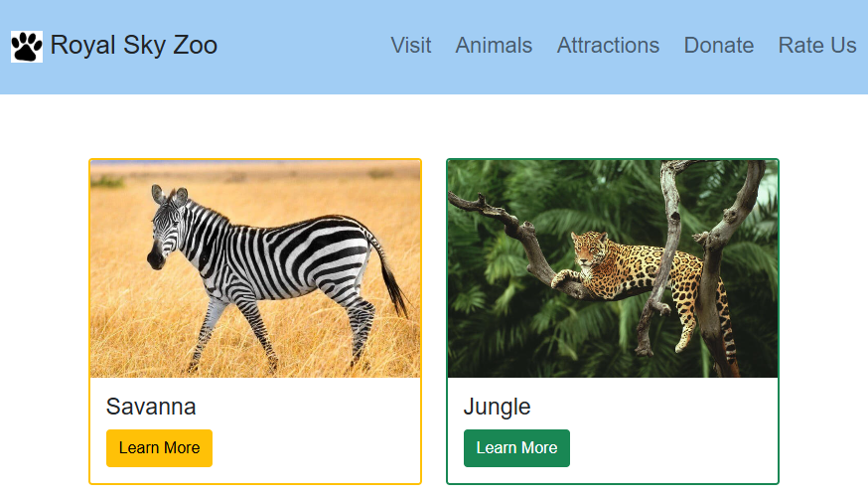Screen dimensions: 868x498
Task: Click empty space right of Savanna's Learn More
Action: (318, 448)
